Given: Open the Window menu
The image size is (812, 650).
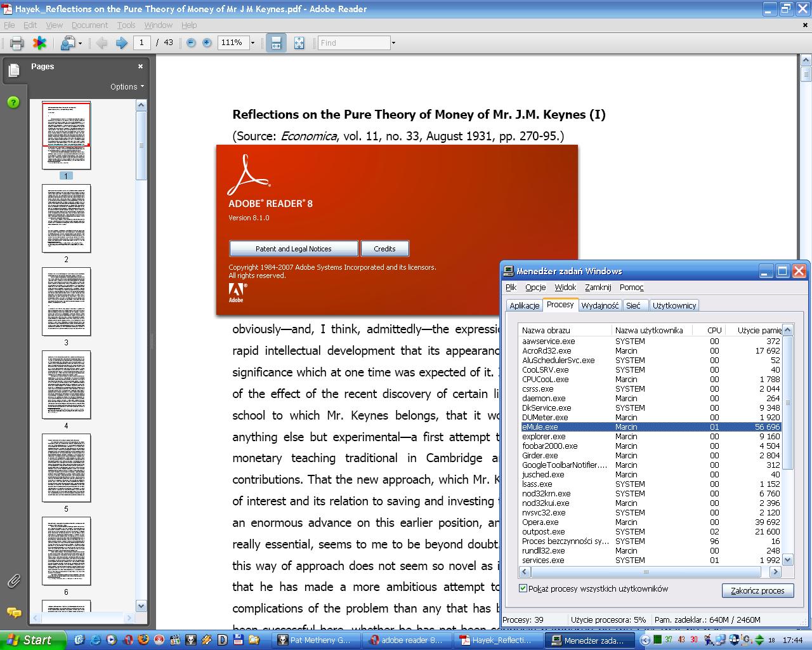Looking at the screenshot, I should 158,25.
